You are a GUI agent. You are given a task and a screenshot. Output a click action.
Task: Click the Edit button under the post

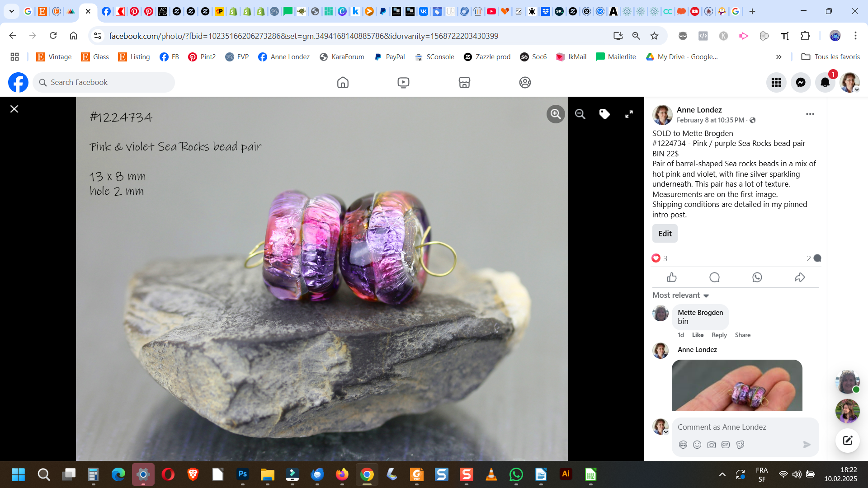tap(665, 234)
